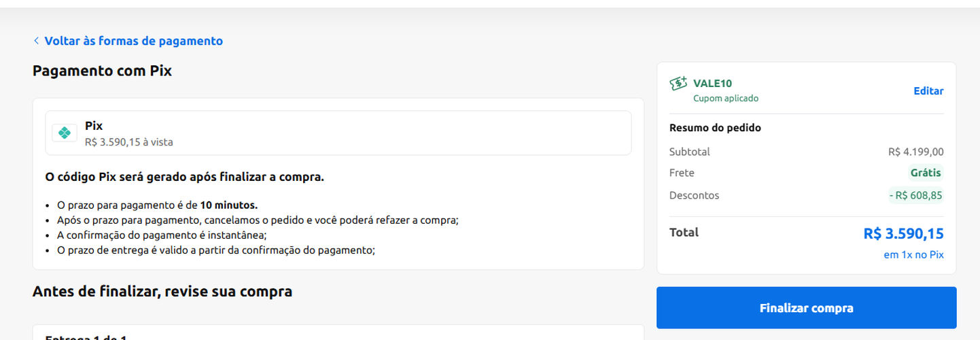Click the green Grátis shipping badge

pos(926,173)
